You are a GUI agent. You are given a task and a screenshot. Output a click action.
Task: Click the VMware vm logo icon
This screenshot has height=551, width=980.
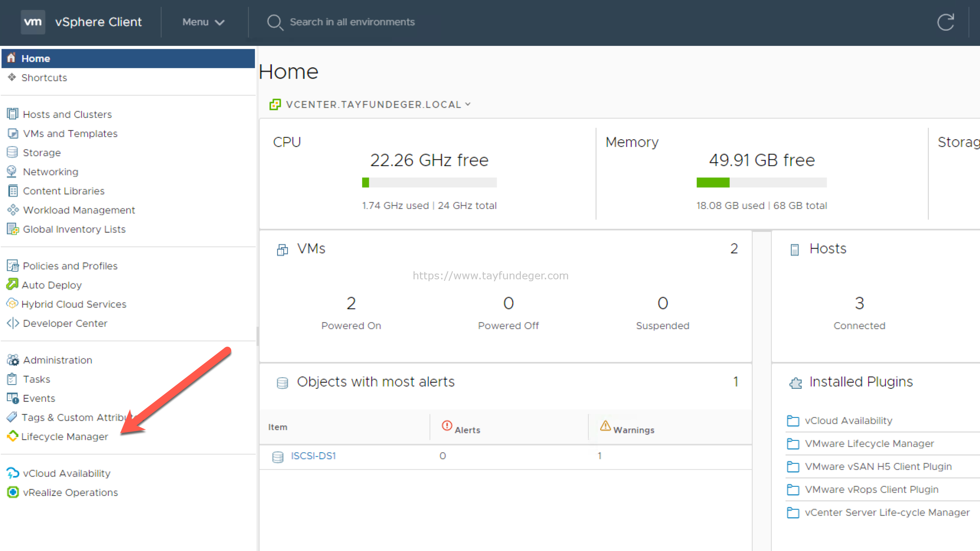pyautogui.click(x=33, y=22)
